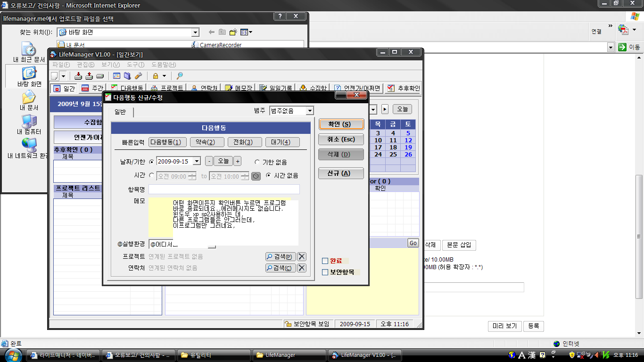Click the new document icon in LifeManager toolbar
The image size is (644, 362).
tap(54, 76)
